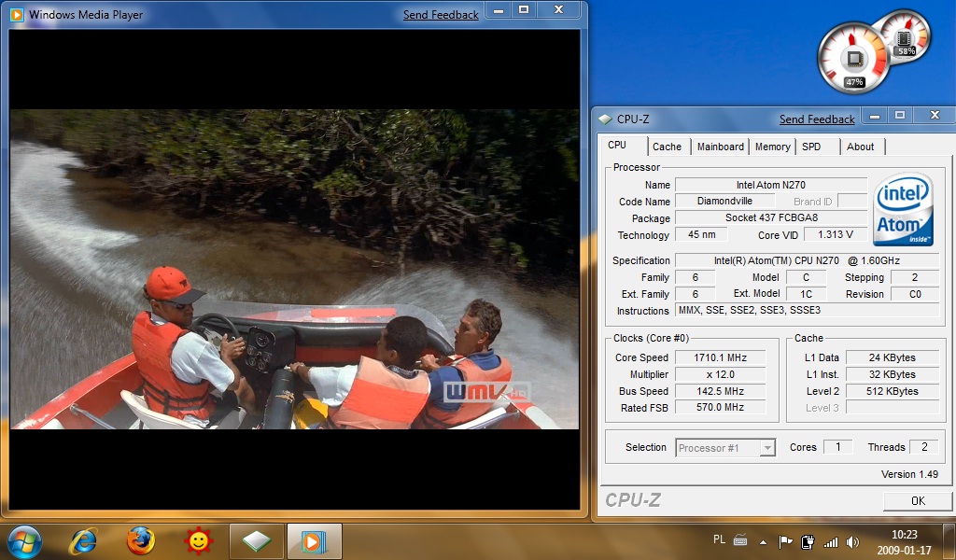This screenshot has width=956, height=560.
Task: Launch Internet Explorer from the taskbar
Action: click(84, 541)
